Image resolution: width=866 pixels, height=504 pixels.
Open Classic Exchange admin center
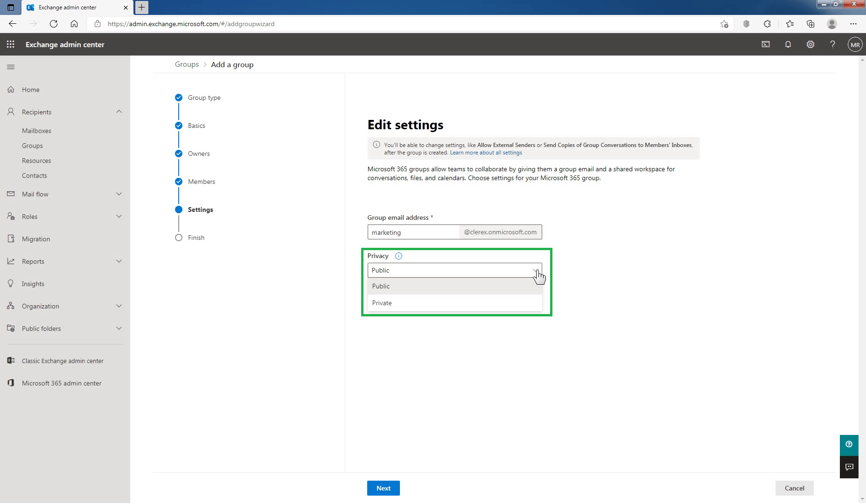pos(63,360)
